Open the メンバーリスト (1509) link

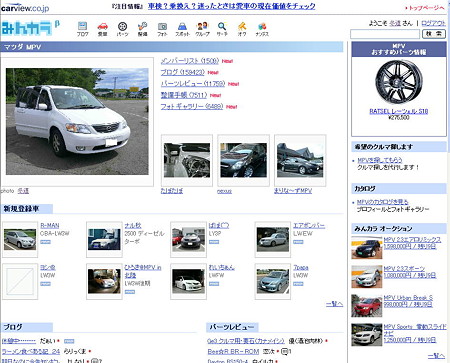click(x=190, y=61)
